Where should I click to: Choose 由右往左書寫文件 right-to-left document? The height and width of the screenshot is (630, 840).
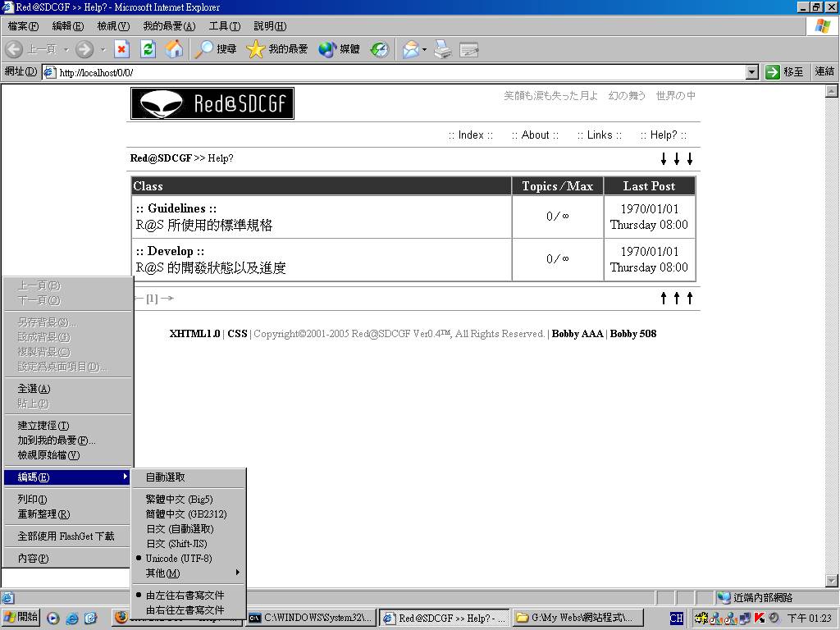[188, 610]
